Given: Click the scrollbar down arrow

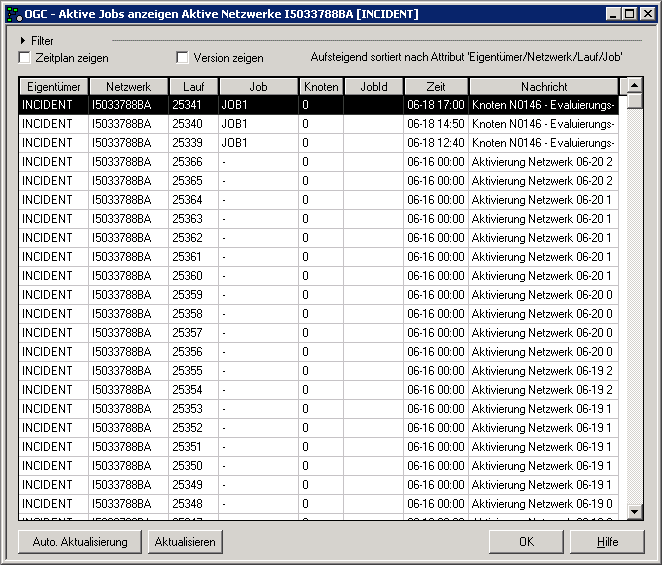Looking at the screenshot, I should [635, 512].
